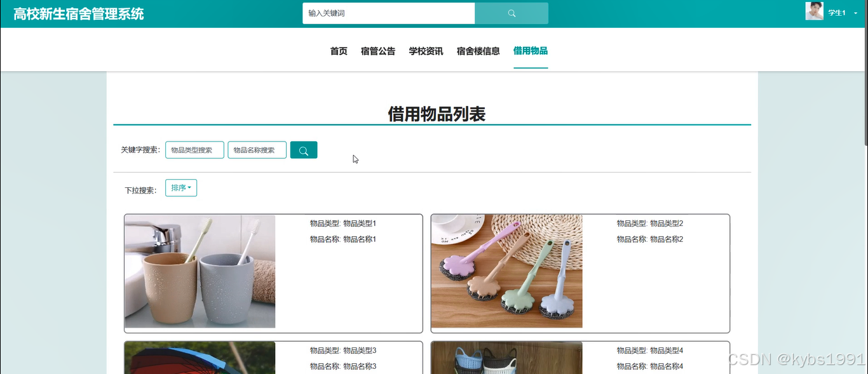This screenshot has width=868, height=374.
Task: Click the text 物品类型: 物品类型4
Action: tap(650, 351)
